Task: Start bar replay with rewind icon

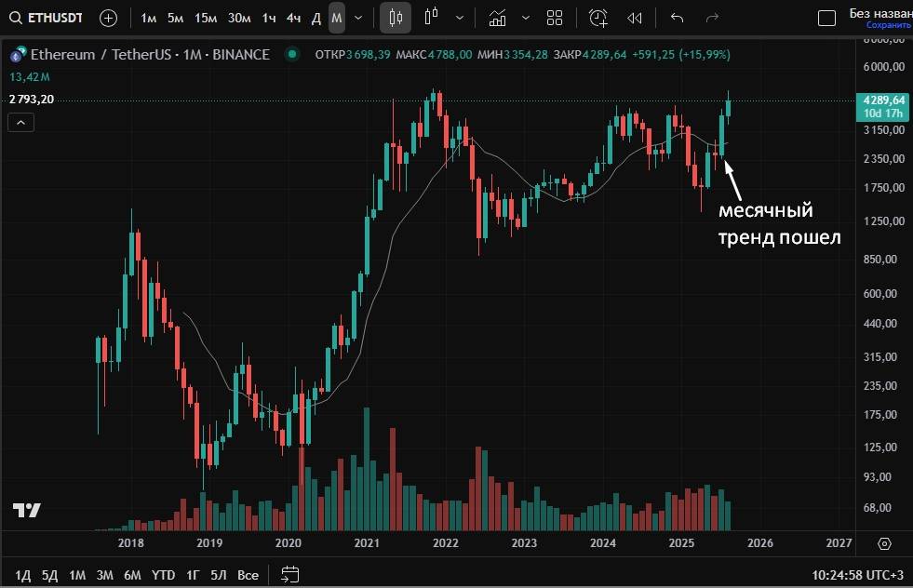Action: 635,18
